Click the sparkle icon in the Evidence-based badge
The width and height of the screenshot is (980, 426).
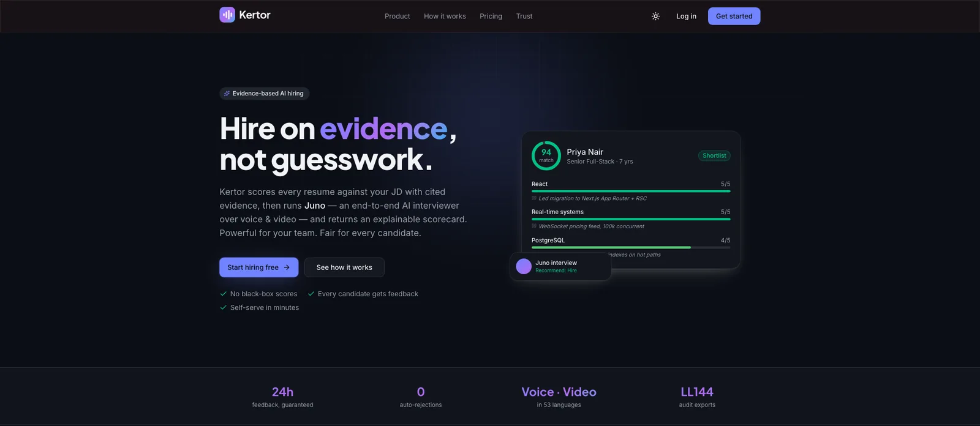point(227,94)
